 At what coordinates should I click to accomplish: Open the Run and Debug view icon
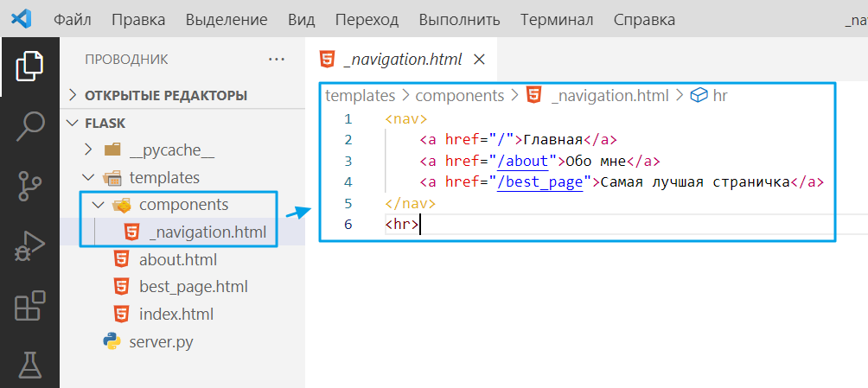pyautogui.click(x=29, y=247)
